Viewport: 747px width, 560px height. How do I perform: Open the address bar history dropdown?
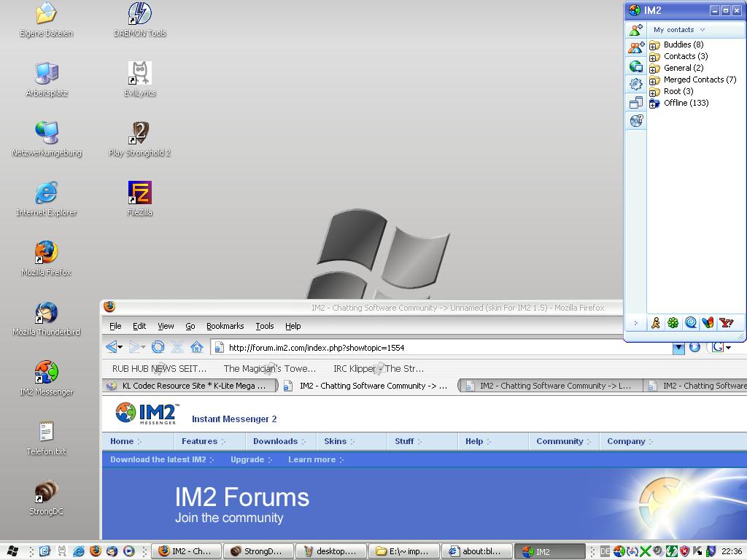(x=678, y=348)
